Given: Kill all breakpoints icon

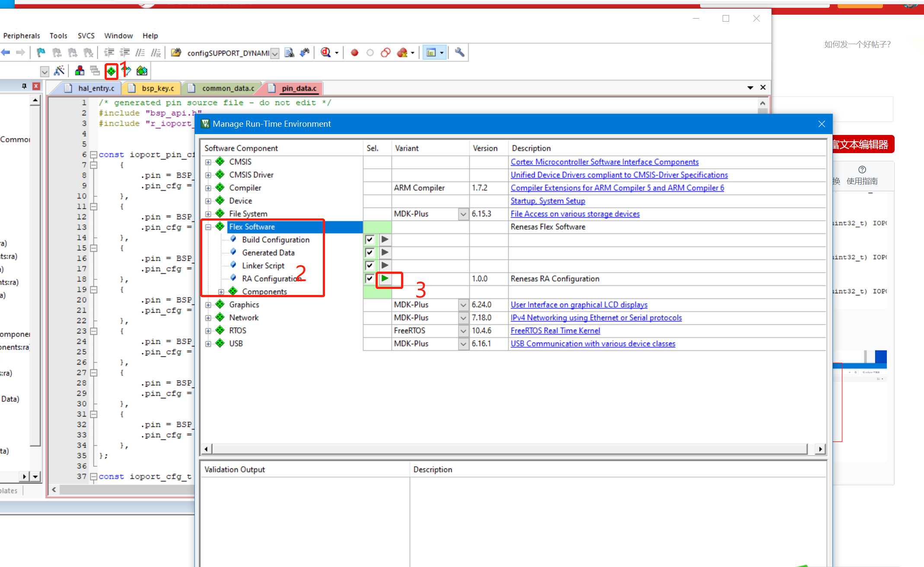Looking at the screenshot, I should click(402, 53).
